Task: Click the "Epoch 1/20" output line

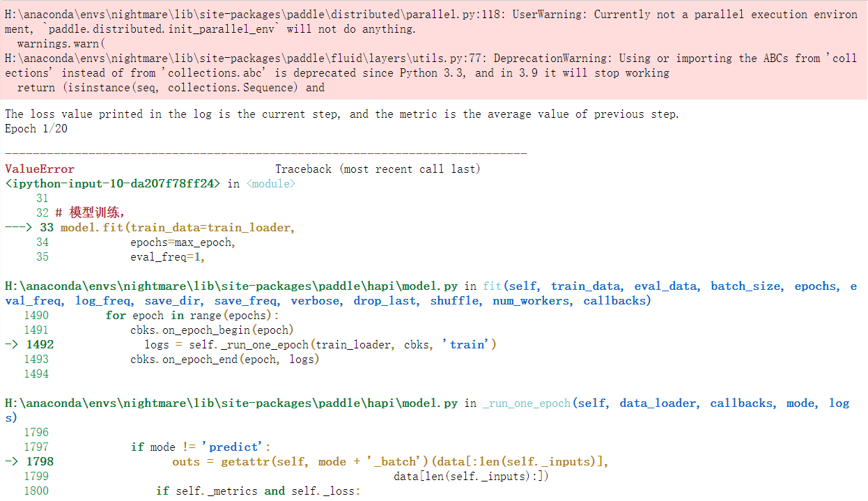Action: pyautogui.click(x=36, y=129)
